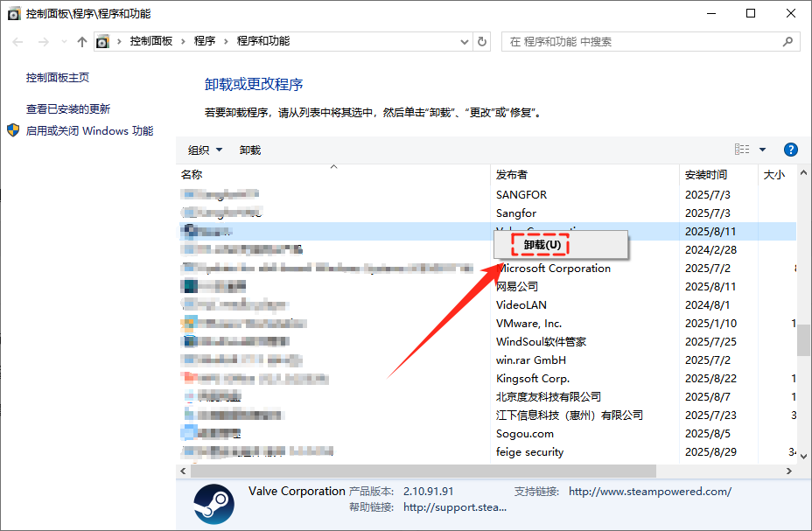The width and height of the screenshot is (812, 531).
Task: Click the product version 2.10.91.91
Action: 428,492
